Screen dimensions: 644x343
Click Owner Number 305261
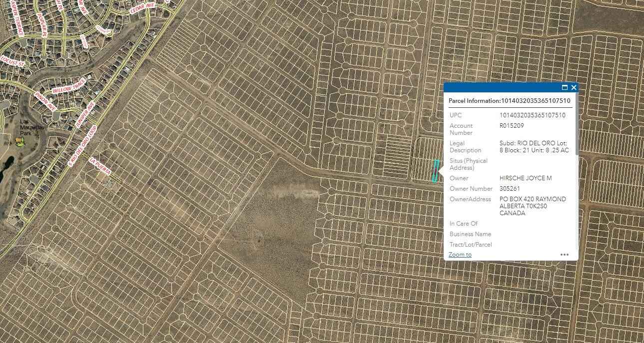(511, 189)
